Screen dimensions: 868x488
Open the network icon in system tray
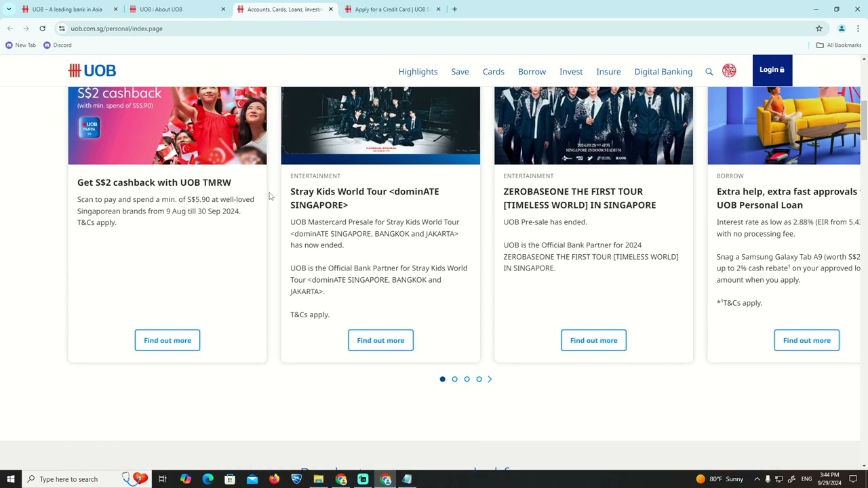tap(779, 479)
